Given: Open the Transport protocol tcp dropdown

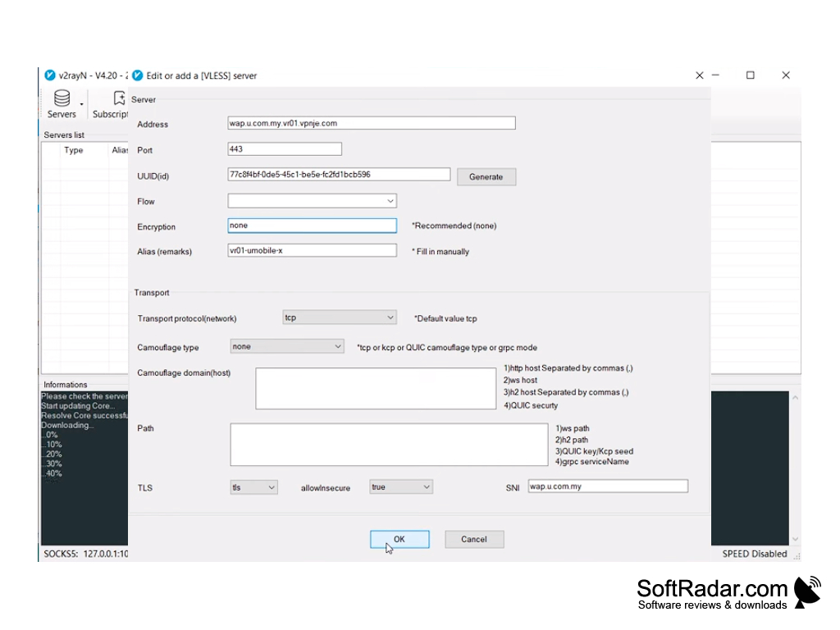Looking at the screenshot, I should (x=339, y=317).
